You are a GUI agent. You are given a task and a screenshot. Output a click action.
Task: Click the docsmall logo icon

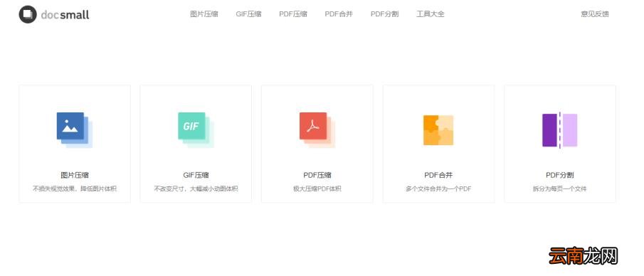(28, 14)
